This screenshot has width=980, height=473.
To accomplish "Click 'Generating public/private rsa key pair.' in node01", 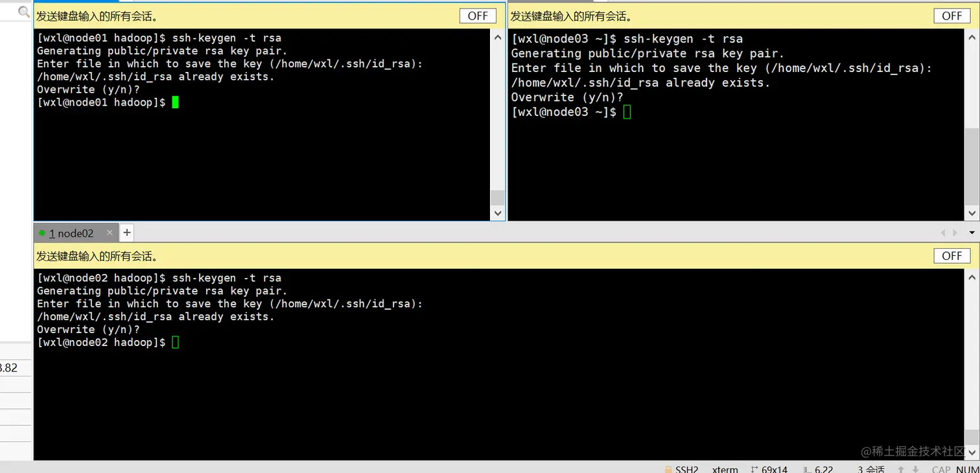I will [162, 51].
